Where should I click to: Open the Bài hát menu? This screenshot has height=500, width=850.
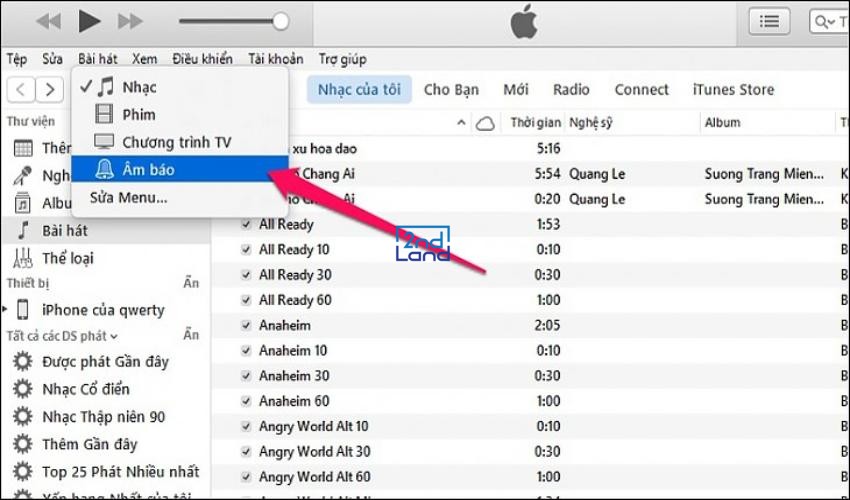click(98, 59)
